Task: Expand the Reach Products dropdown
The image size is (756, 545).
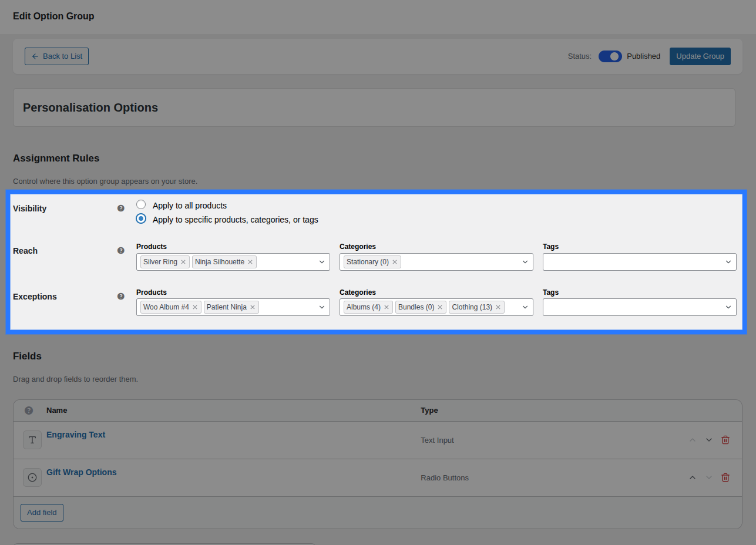Action: point(322,262)
